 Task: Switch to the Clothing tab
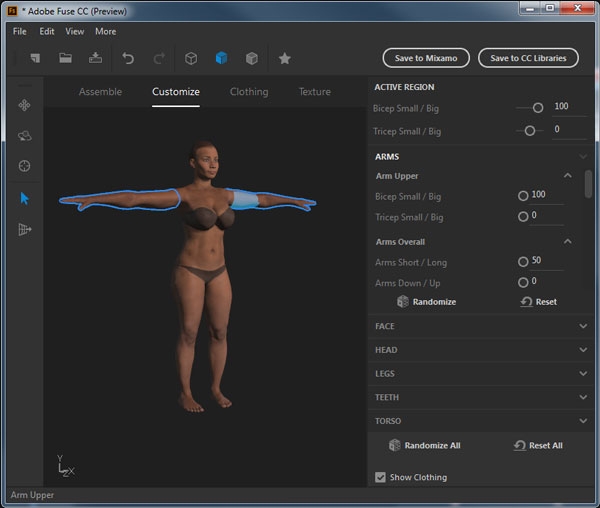click(x=249, y=92)
